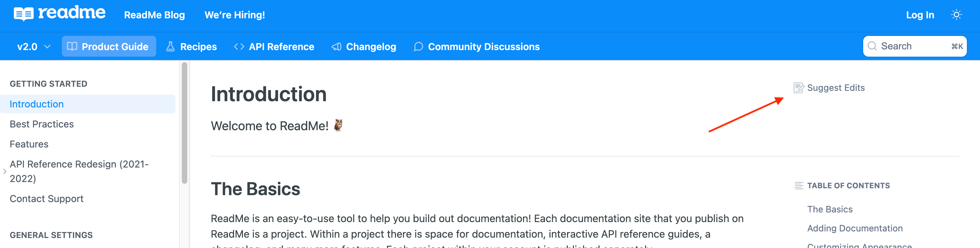The width and height of the screenshot is (980, 248).
Task: Click the Changelog megaphone icon
Action: tap(336, 46)
